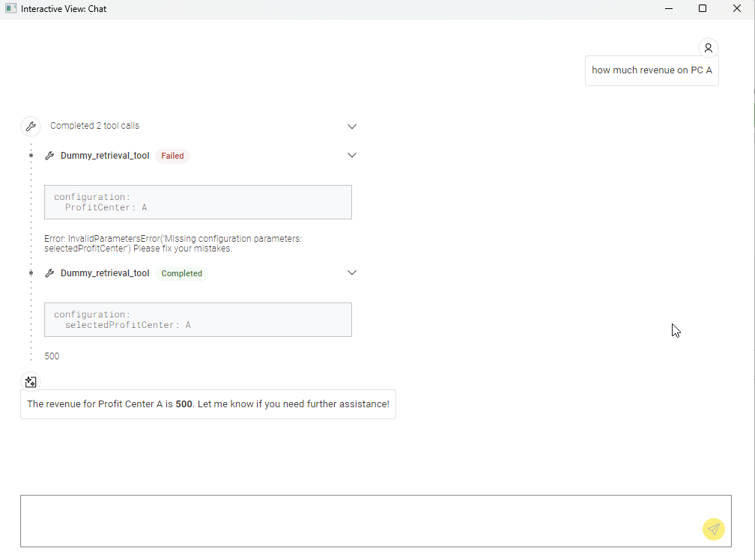Click the green Completed status badge
The height and width of the screenshot is (560, 755).
point(182,273)
